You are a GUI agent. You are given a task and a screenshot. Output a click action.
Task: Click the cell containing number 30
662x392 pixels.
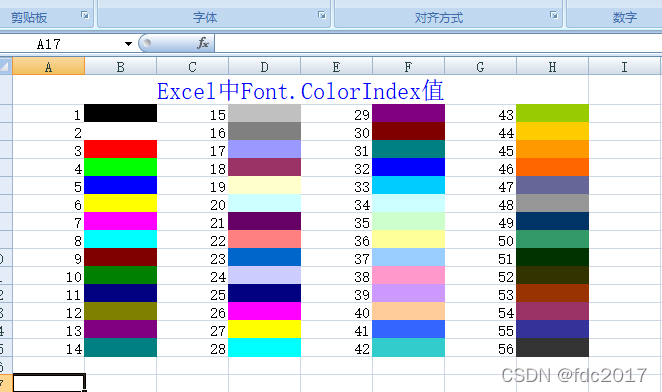click(336, 131)
